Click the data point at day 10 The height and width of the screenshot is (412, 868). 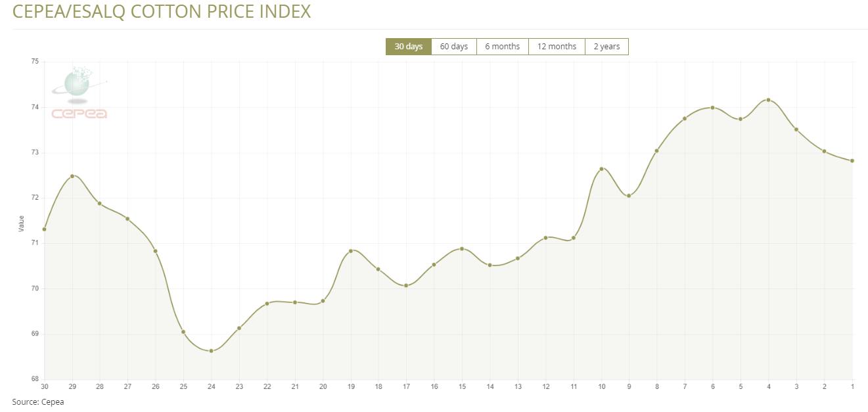click(x=601, y=169)
